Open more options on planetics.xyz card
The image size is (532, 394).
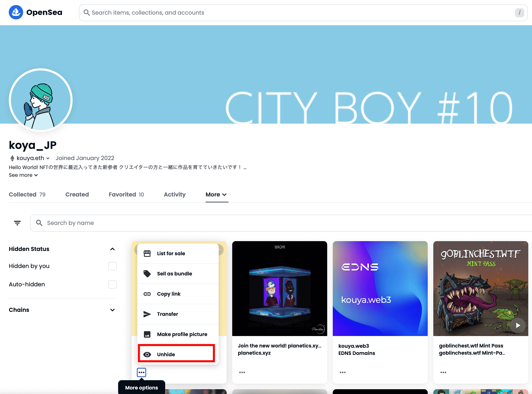(x=242, y=372)
